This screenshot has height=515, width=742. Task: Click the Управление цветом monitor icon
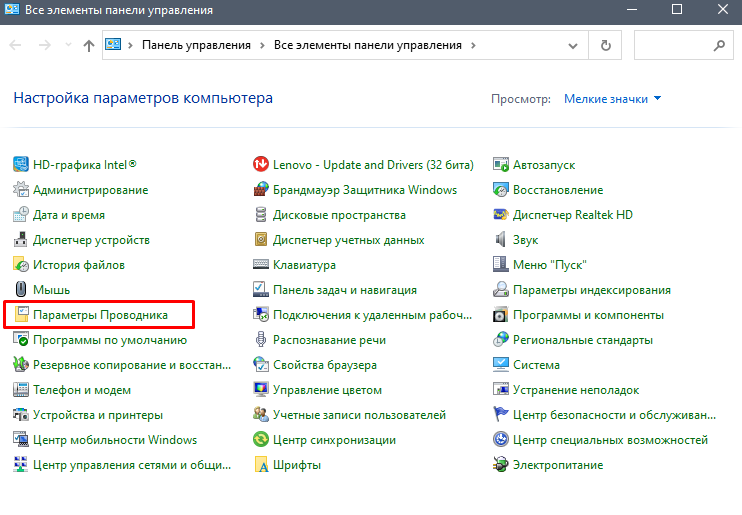(x=261, y=390)
